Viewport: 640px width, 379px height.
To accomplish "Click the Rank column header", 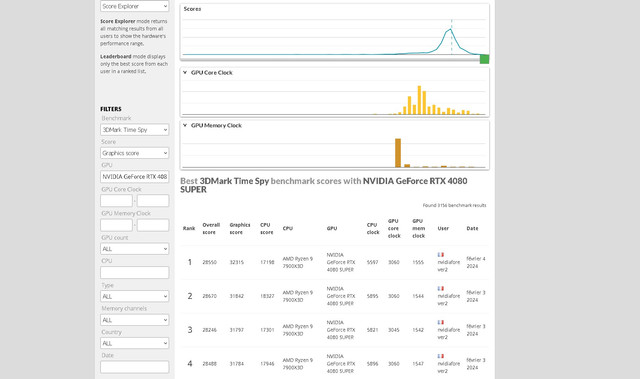I will point(189,228).
